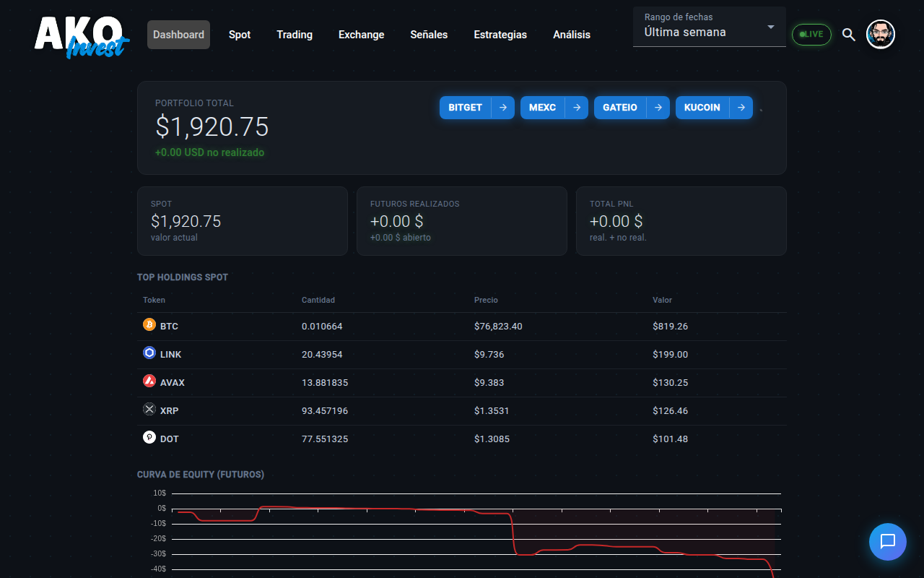
Task: Click the Polkadot token icon
Action: 149,438
